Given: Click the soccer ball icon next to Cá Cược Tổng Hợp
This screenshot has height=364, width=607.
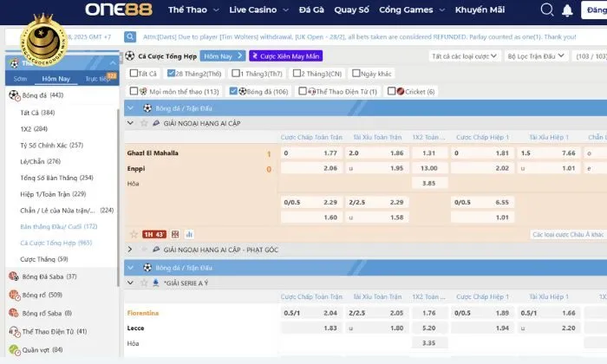Looking at the screenshot, I should pos(130,56).
